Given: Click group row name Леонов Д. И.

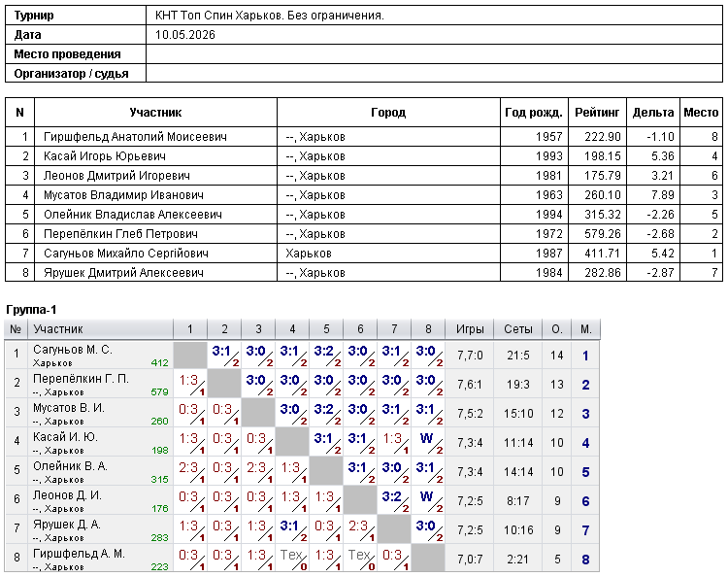Looking at the screenshot, I should point(67,495).
